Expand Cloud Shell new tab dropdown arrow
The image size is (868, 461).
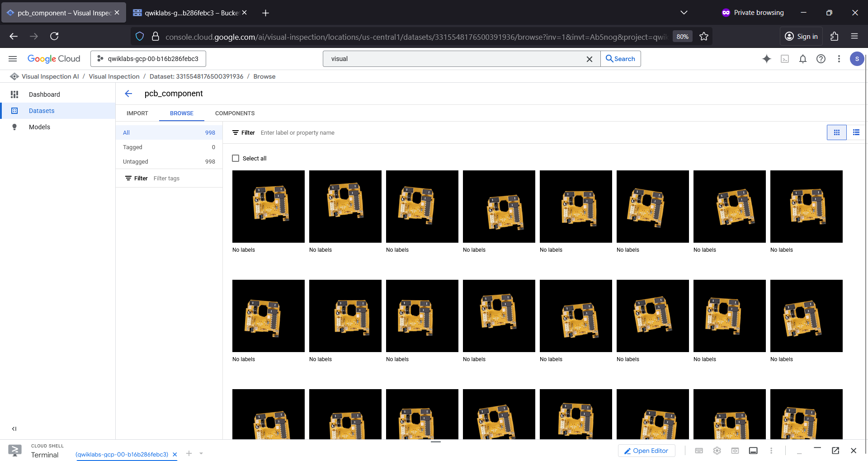click(201, 453)
